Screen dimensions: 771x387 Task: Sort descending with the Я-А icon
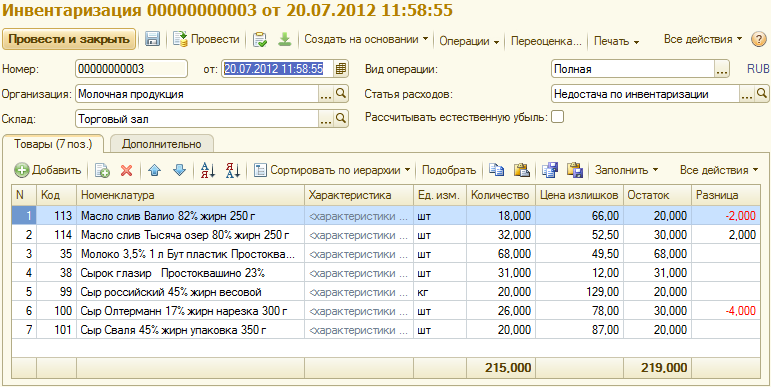point(233,170)
